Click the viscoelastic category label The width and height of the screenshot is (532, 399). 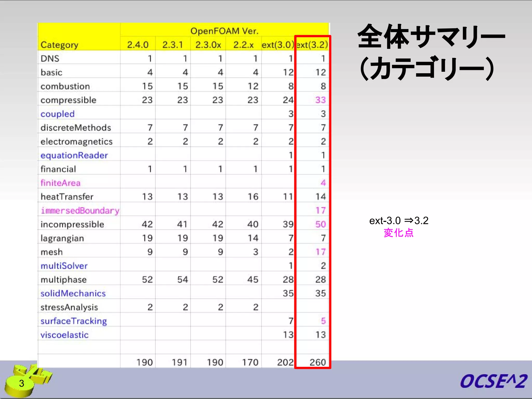click(x=64, y=335)
